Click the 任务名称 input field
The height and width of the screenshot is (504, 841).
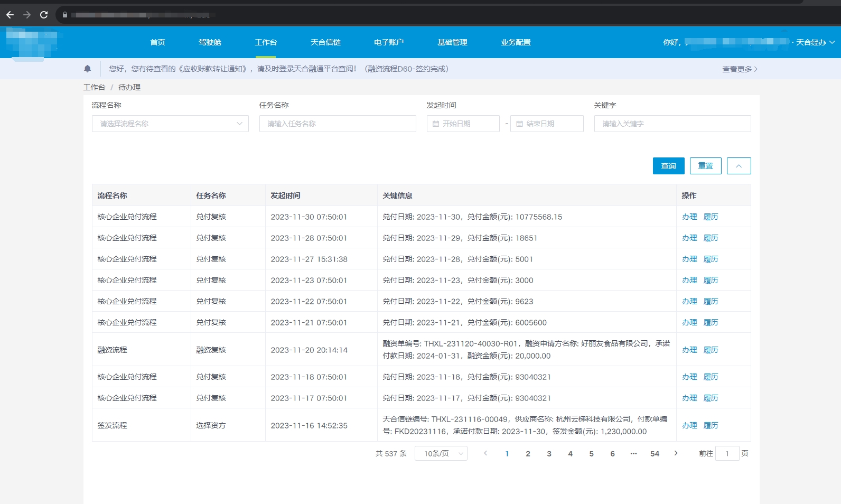coord(338,124)
